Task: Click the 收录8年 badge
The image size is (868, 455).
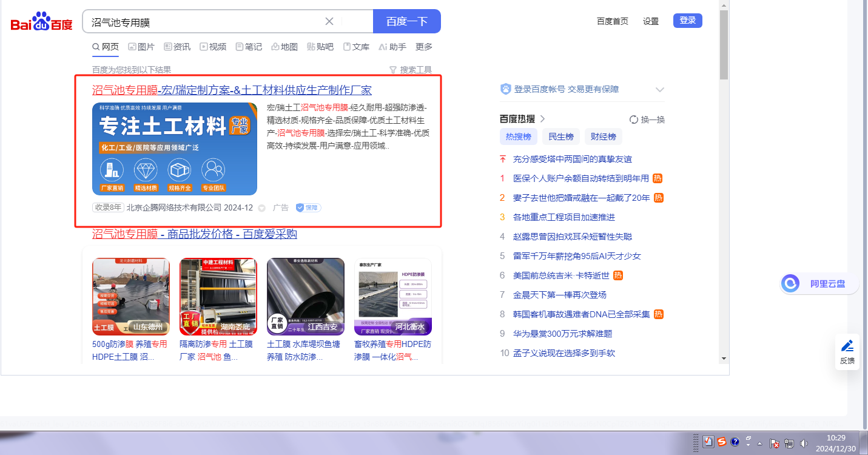Action: click(109, 207)
